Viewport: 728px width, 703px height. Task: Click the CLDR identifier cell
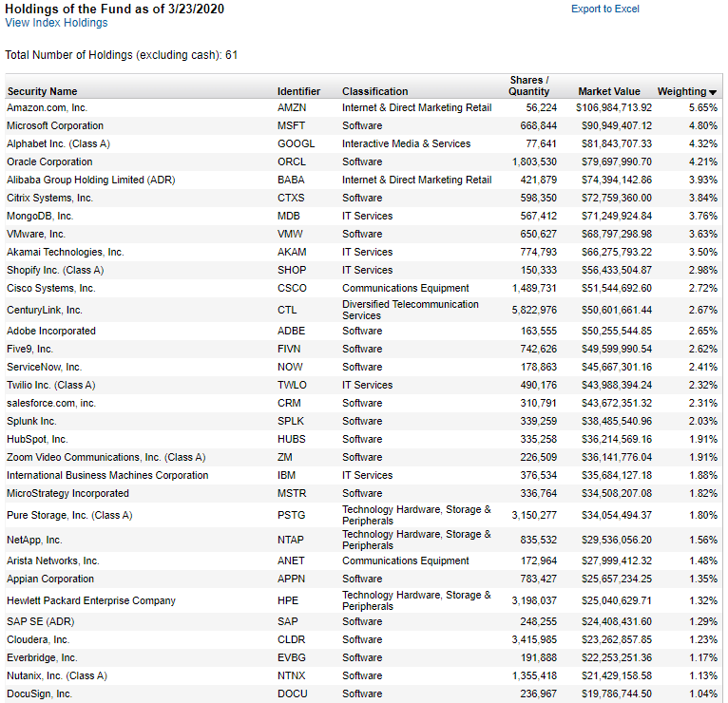[x=291, y=640]
